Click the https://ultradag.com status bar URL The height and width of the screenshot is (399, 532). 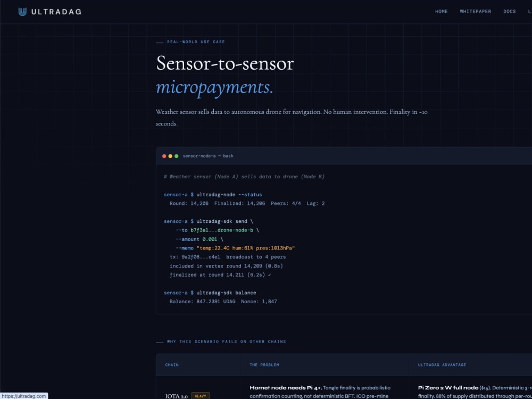[x=24, y=396]
